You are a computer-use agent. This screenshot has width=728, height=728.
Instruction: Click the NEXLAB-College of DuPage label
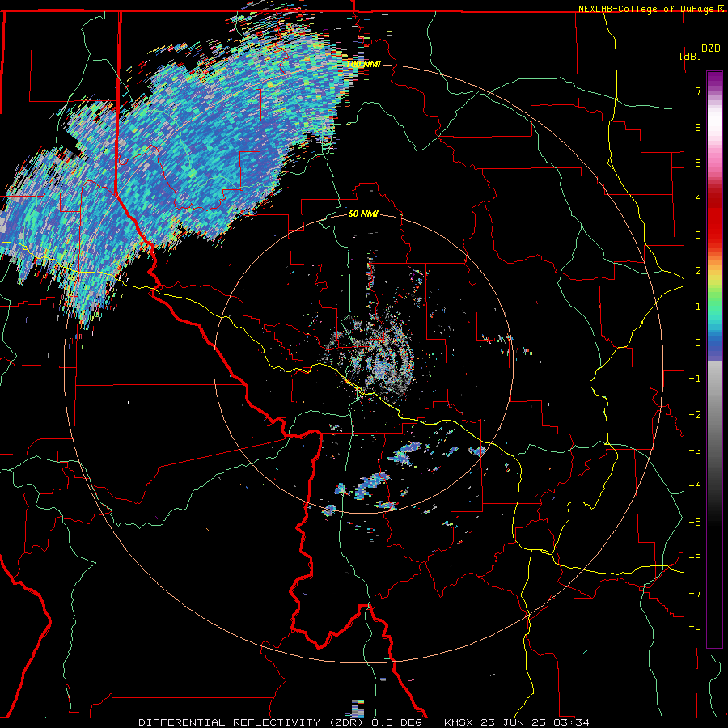pos(647,9)
